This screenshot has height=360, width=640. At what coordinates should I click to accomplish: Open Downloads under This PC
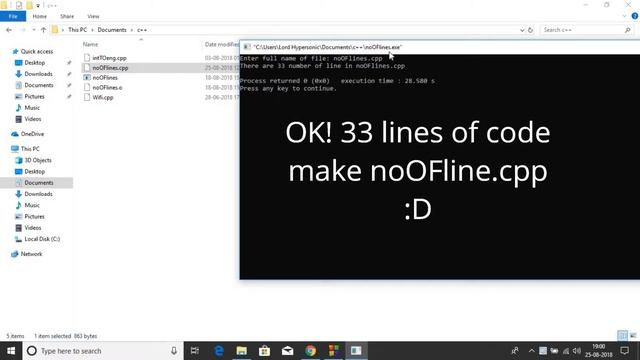coord(38,194)
